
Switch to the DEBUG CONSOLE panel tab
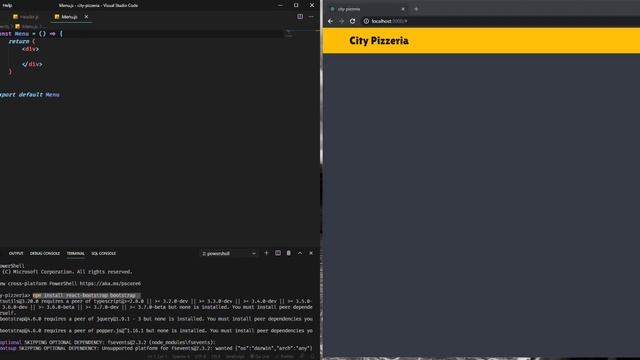pyautogui.click(x=45, y=253)
